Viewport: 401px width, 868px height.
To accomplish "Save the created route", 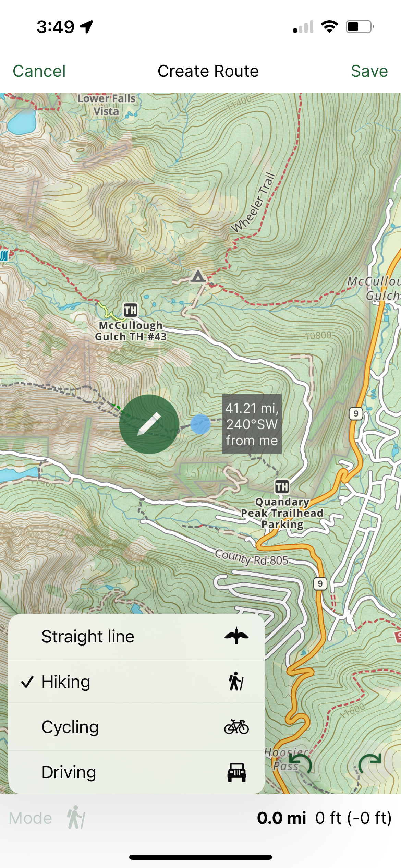I will [369, 71].
